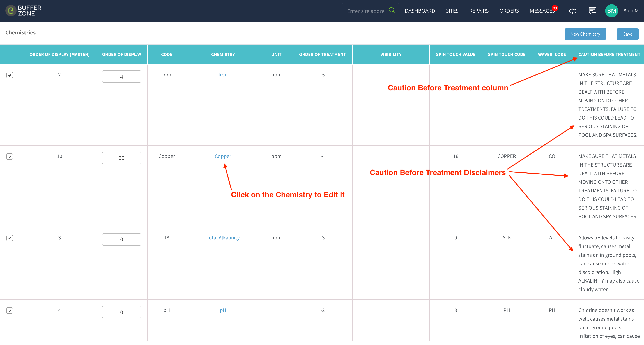Open the Total Alkalinity chemistry link
The image size is (644, 345).
pyautogui.click(x=223, y=238)
